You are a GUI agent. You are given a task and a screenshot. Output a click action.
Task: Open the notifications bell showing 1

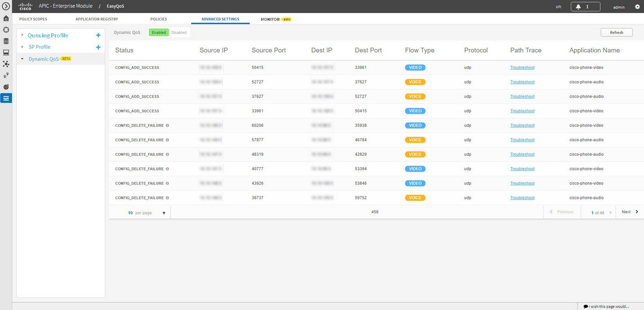(x=585, y=6)
